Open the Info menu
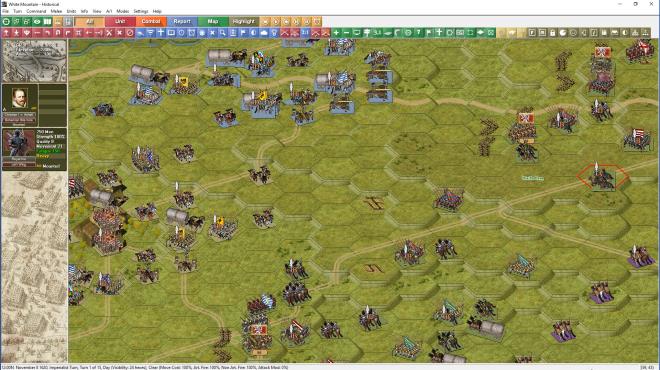Viewport: 660px width, 370px height. click(84, 11)
